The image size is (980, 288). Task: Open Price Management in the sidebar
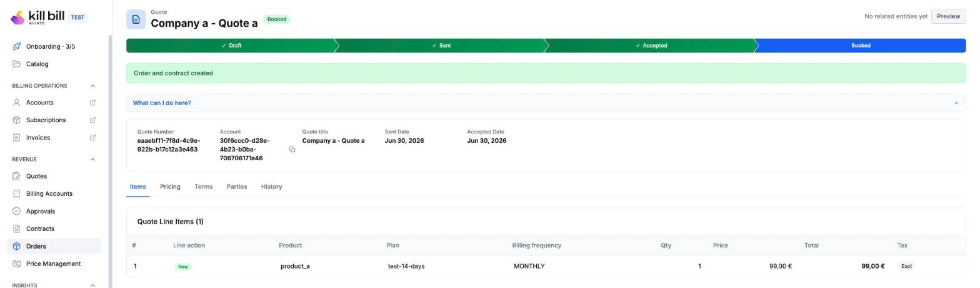(54, 264)
